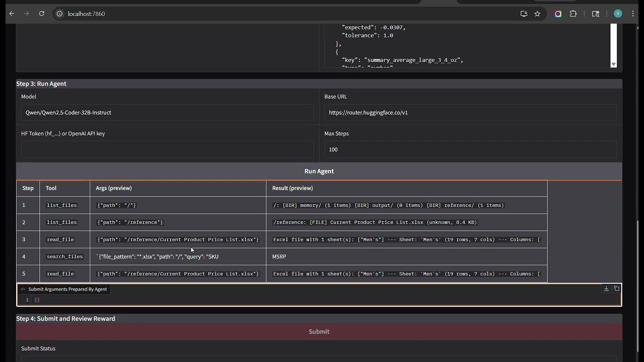644x362 pixels.
Task: Open the Extensions puzzle-piece menu
Action: (x=573, y=14)
